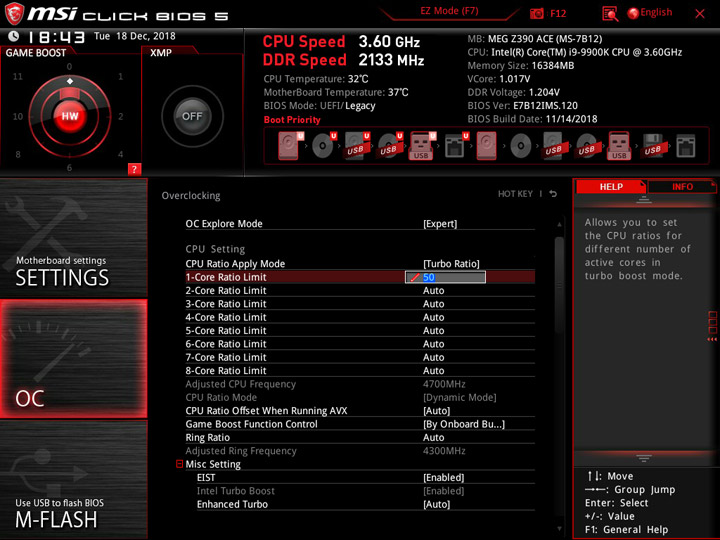This screenshot has height=540, width=720.
Task: Select the legacy USB hard disk boot icon
Action: click(x=553, y=146)
